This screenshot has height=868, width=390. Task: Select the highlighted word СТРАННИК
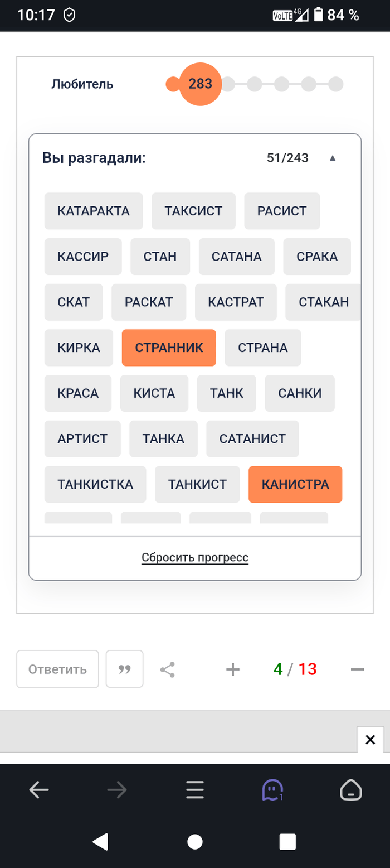pos(169,348)
